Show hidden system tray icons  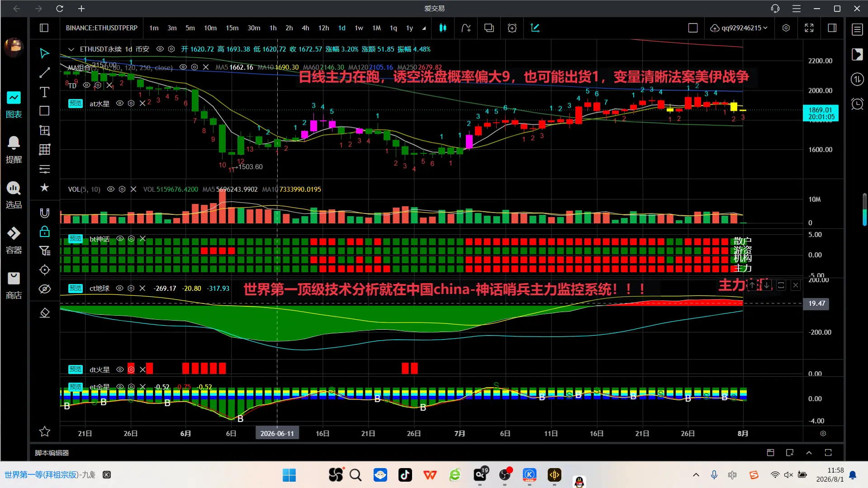[x=696, y=475]
